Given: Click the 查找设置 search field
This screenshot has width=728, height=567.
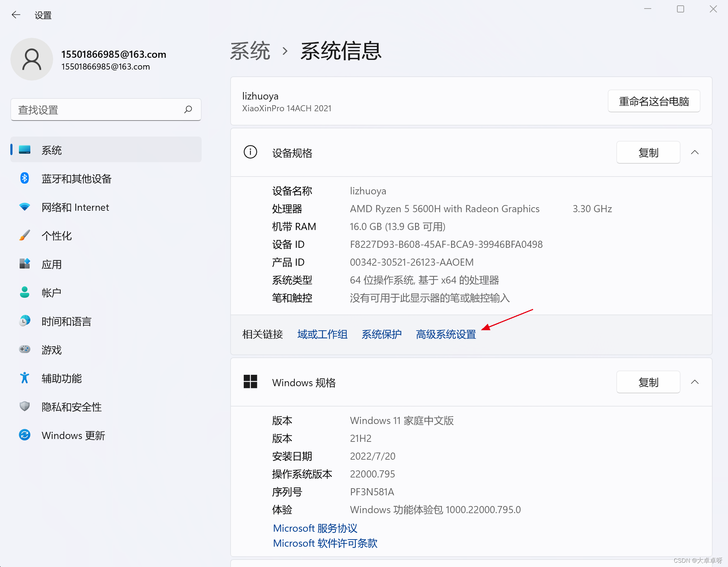Looking at the screenshot, I should click(96, 110).
